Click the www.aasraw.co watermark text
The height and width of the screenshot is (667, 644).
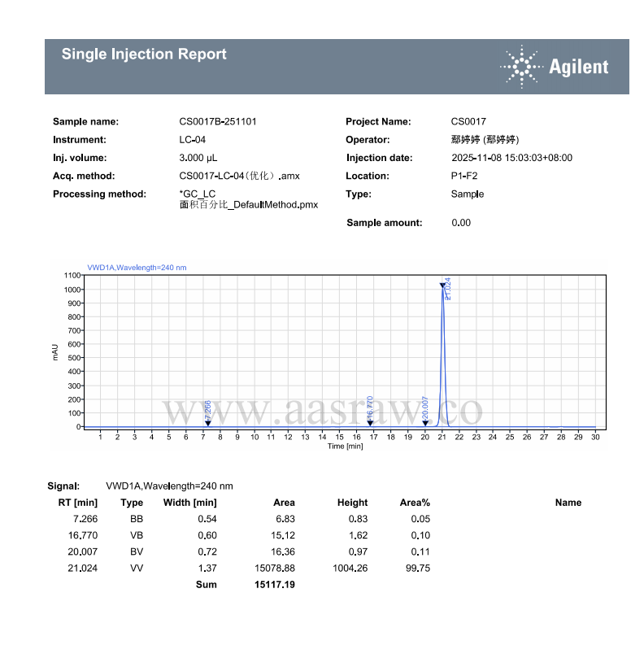pos(322,410)
